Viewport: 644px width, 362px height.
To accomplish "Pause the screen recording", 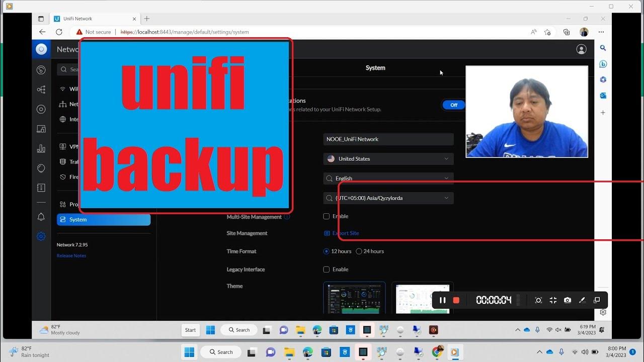I will [442, 300].
